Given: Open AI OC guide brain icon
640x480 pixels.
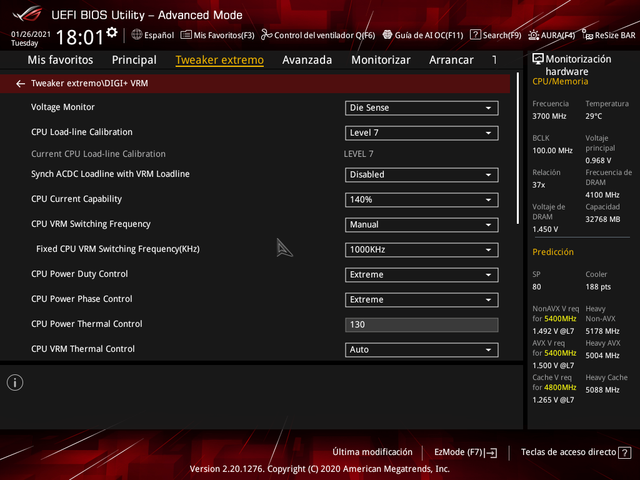Looking at the screenshot, I should (x=387, y=35).
